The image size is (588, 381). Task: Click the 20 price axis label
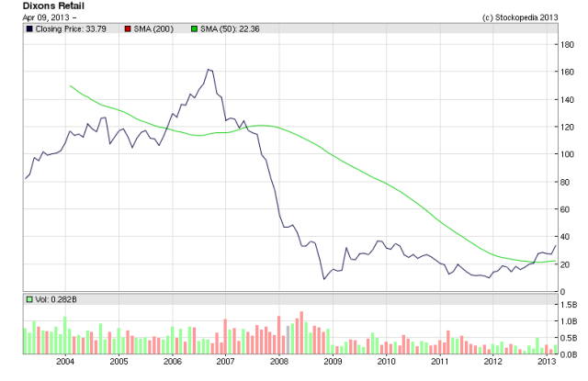point(565,264)
